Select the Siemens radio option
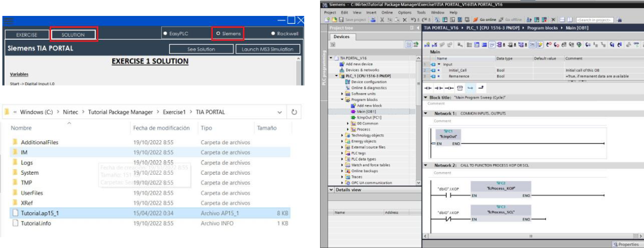This screenshot has width=644, height=248. (218, 33)
